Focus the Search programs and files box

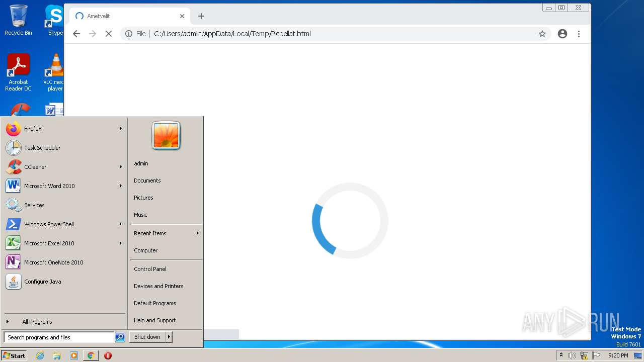tap(59, 337)
